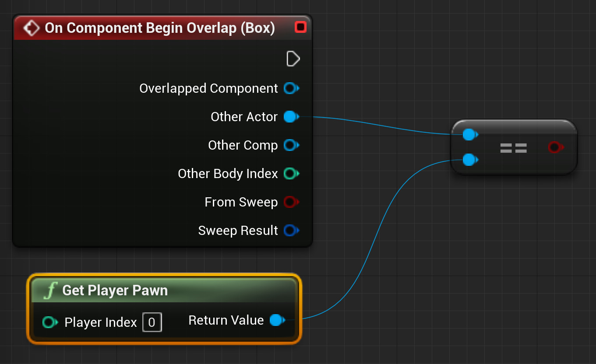This screenshot has width=596, height=364.
Task: Select the Other Actor output pin
Action: pyautogui.click(x=290, y=116)
